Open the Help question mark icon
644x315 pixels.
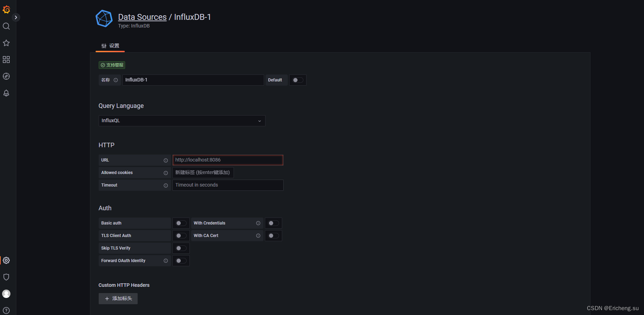(6, 310)
